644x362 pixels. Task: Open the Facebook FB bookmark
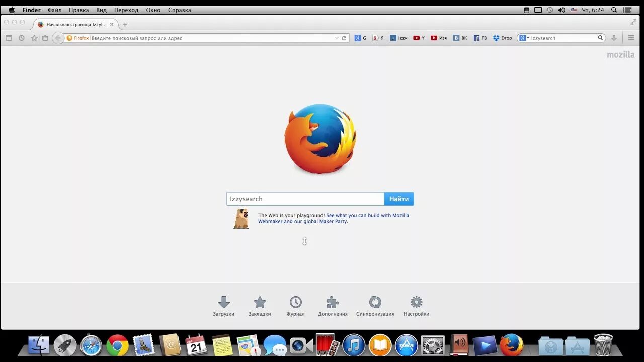point(480,38)
